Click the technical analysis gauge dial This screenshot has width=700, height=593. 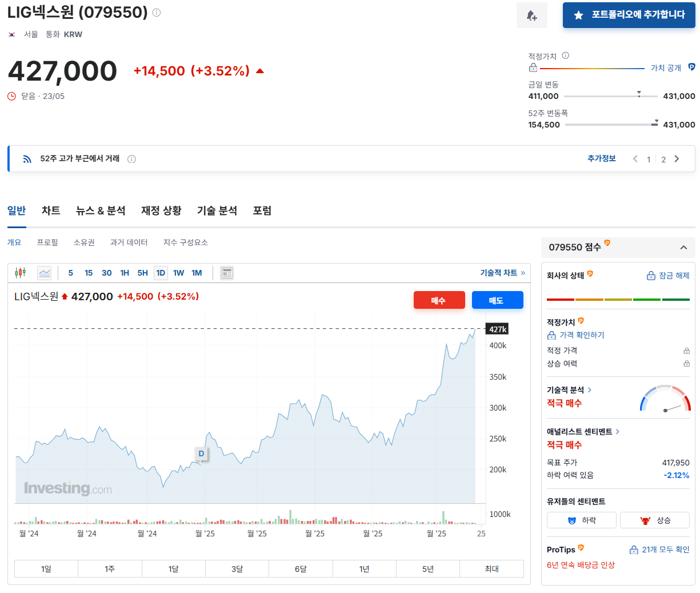point(665,399)
